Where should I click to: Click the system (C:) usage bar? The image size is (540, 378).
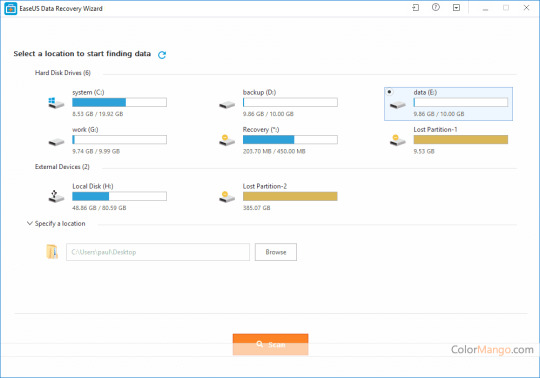[120, 102]
